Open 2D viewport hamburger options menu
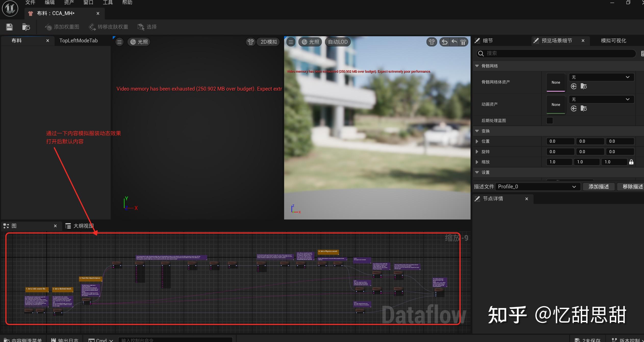The image size is (644, 342). (x=119, y=42)
